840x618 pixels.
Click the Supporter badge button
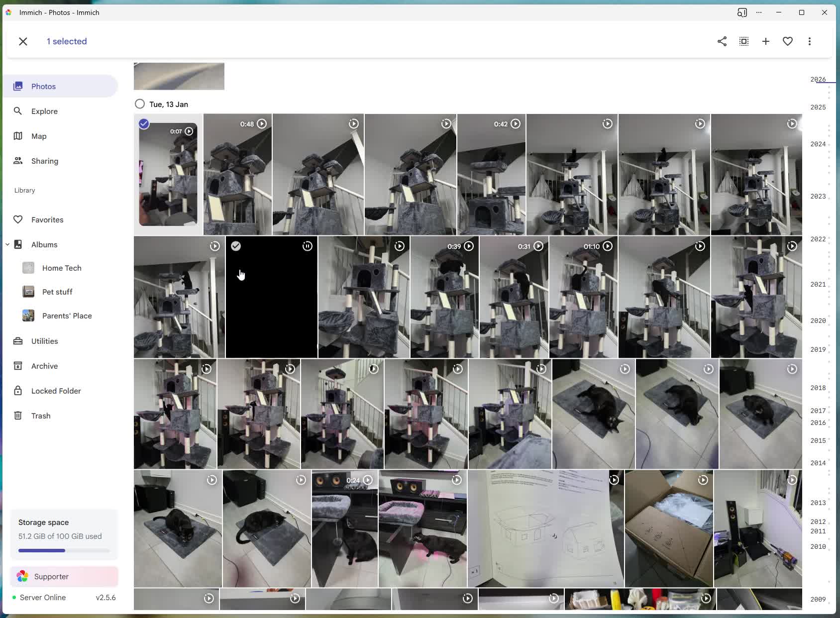click(x=64, y=576)
